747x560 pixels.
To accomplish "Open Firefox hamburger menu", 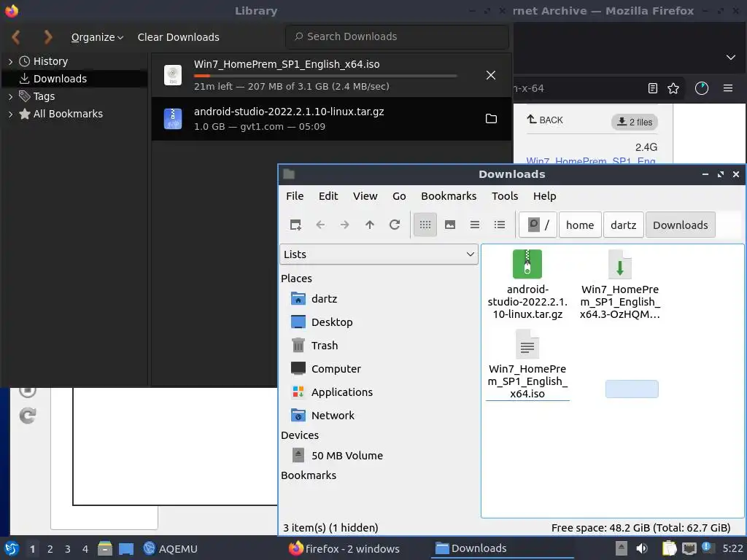I will pyautogui.click(x=727, y=88).
